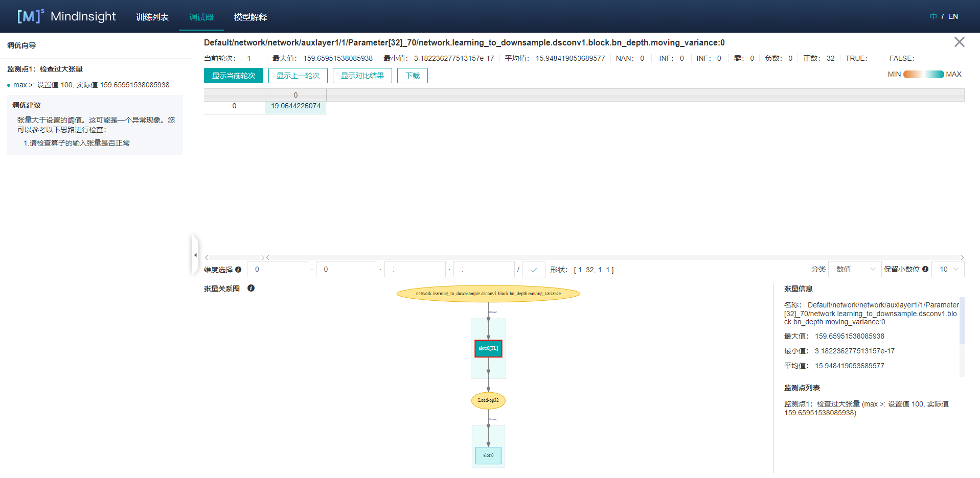Go to the 模型解释 tab
The image size is (980, 478).
[250, 17]
